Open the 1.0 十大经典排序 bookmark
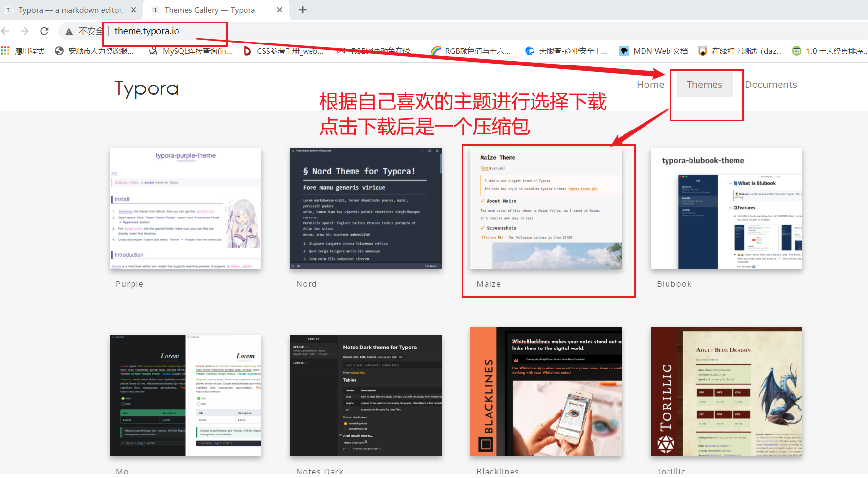868x478 pixels. [830, 51]
